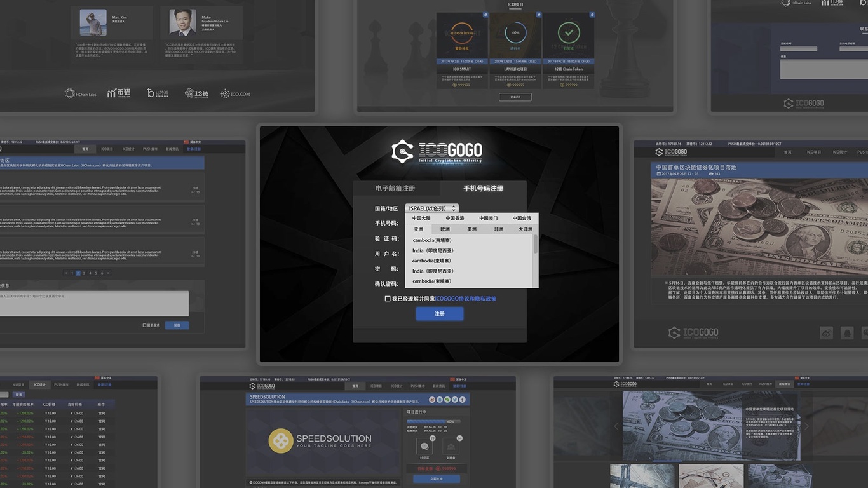
Task: Select the 手机号码注册 tab
Action: click(x=483, y=189)
